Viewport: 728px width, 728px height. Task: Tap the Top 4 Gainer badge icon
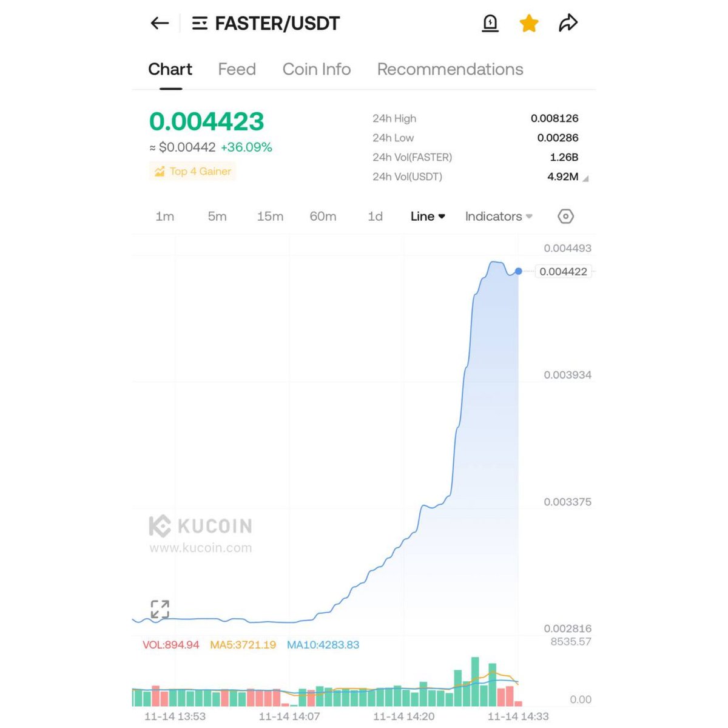(160, 172)
